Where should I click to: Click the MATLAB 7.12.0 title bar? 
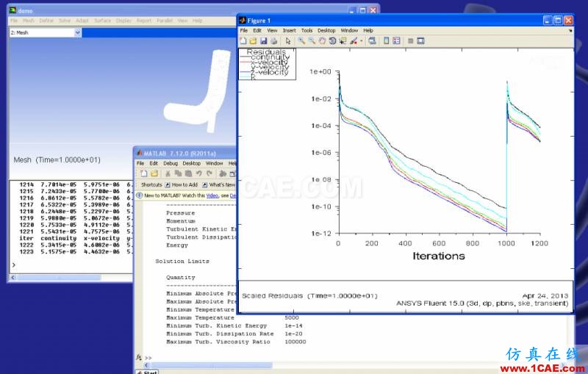186,154
